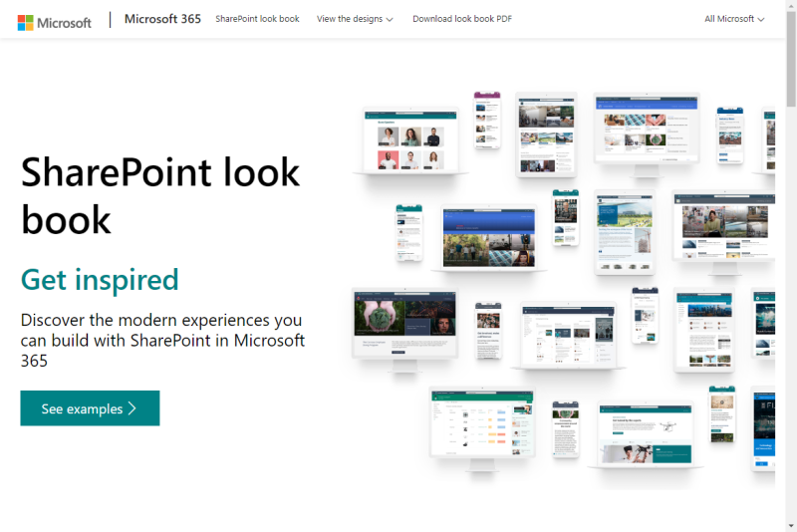Image resolution: width=797 pixels, height=532 pixels.
Task: Expand the View the designs dropdown
Action: tap(355, 19)
